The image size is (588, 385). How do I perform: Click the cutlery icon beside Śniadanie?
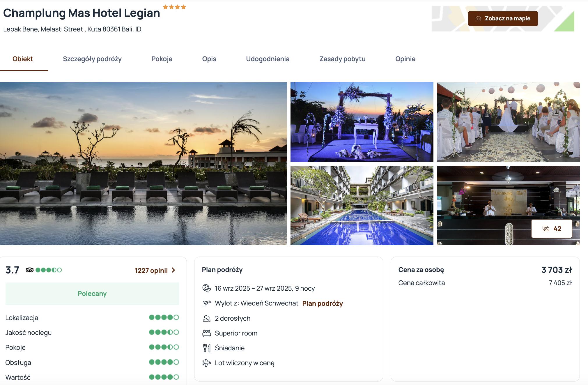tap(206, 348)
